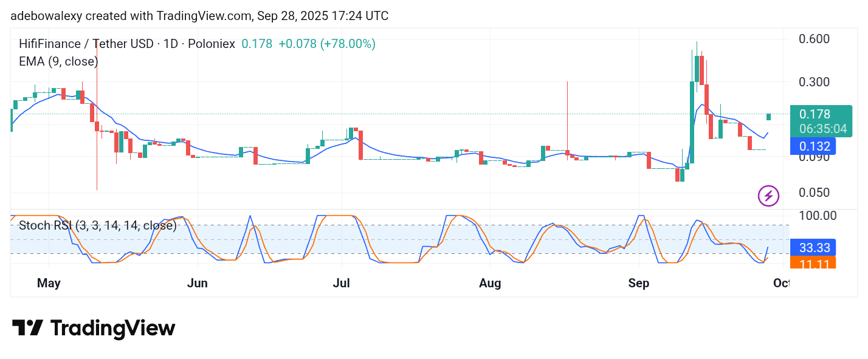
Task: Click the 100.00 Stoch RSI axis label
Action: coord(817,216)
